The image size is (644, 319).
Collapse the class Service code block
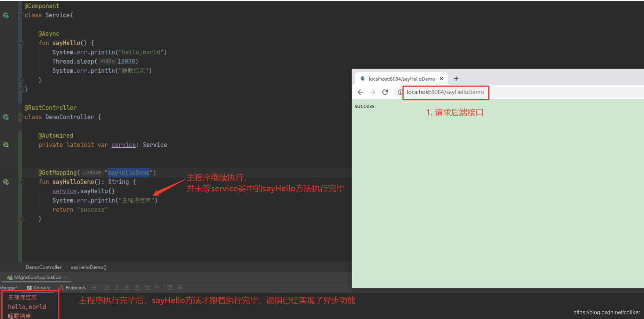pos(22,15)
